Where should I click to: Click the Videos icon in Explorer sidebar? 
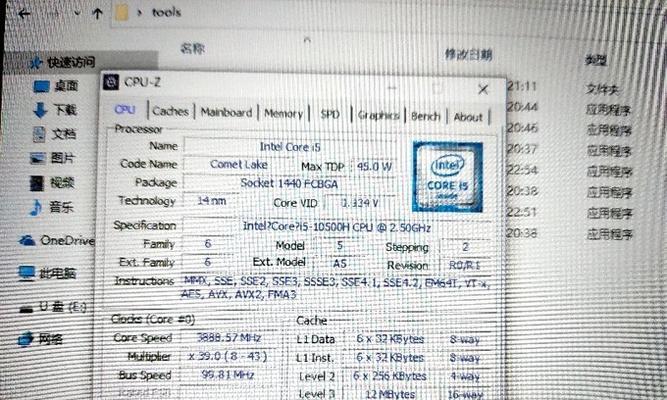(37, 183)
